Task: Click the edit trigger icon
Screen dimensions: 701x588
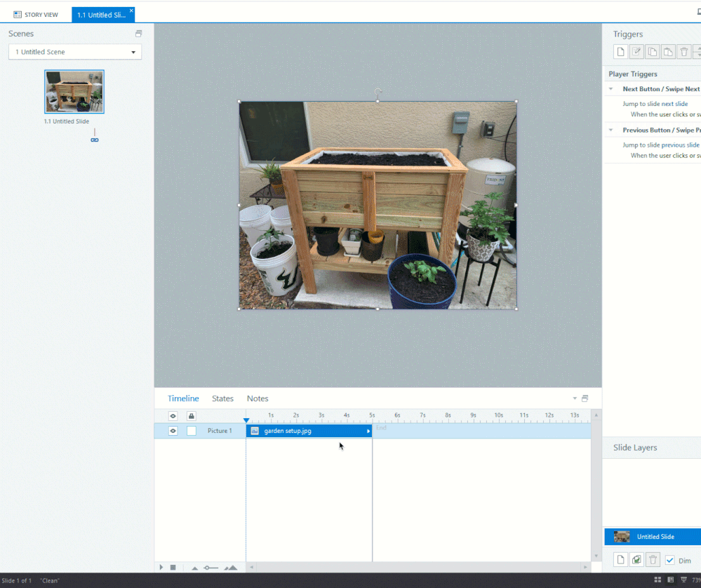Action: pyautogui.click(x=636, y=52)
